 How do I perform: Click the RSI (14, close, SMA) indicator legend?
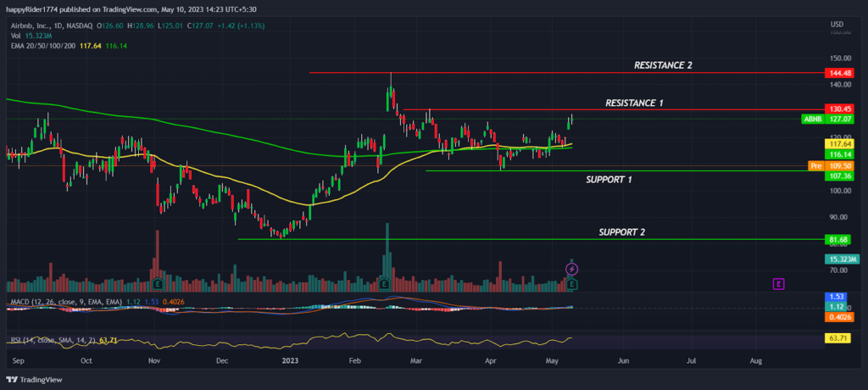(x=52, y=340)
